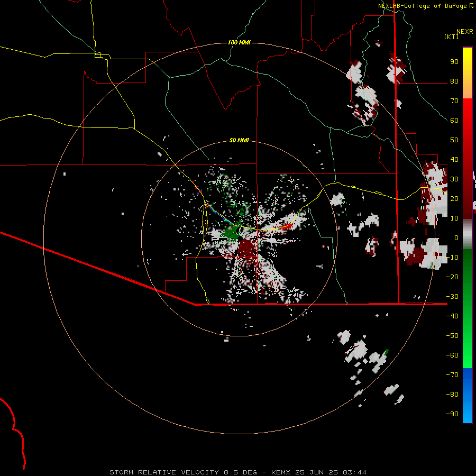
Task: Click the 25 JUN 25 date text
Action: [x=316, y=472]
